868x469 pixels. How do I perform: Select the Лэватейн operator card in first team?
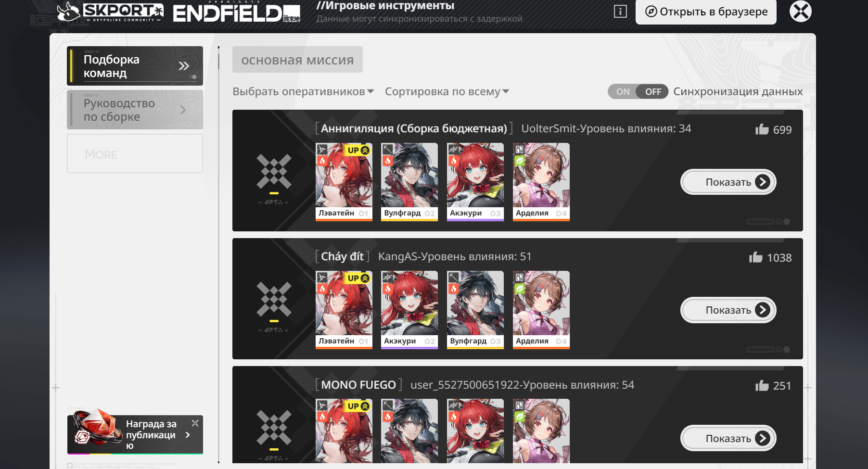(344, 182)
